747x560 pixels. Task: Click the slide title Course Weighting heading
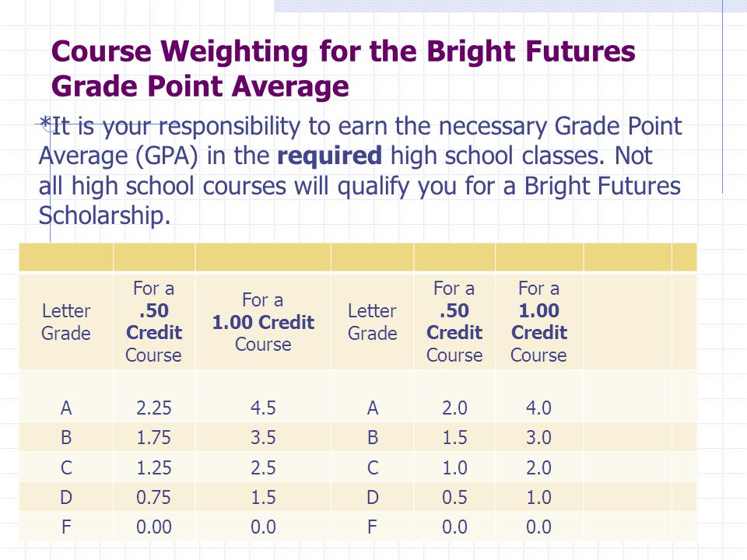coord(343,68)
